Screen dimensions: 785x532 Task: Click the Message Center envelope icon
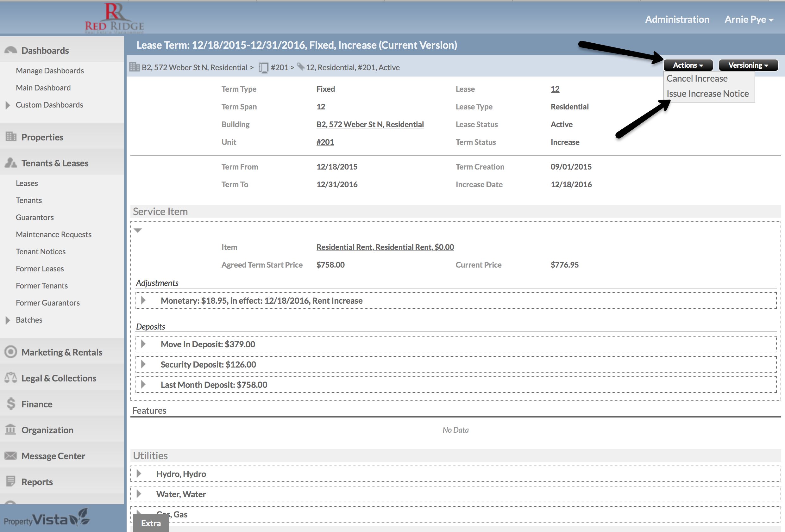[10, 456]
